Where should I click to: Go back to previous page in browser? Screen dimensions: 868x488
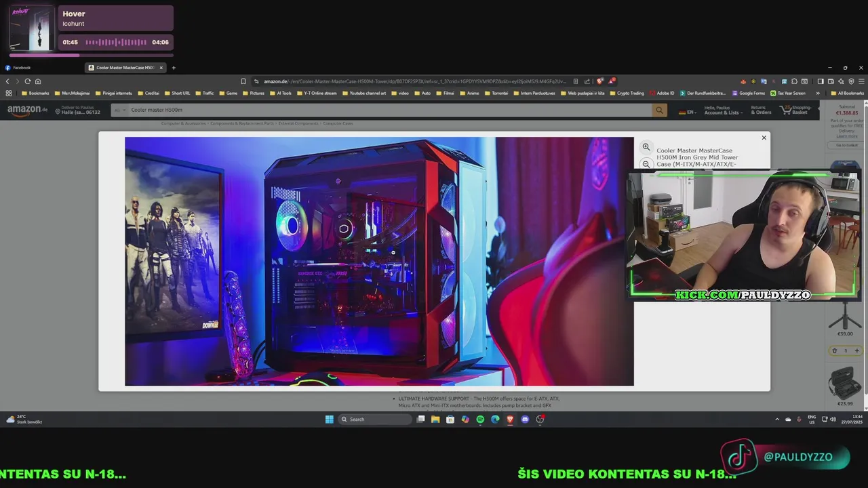coord(8,81)
